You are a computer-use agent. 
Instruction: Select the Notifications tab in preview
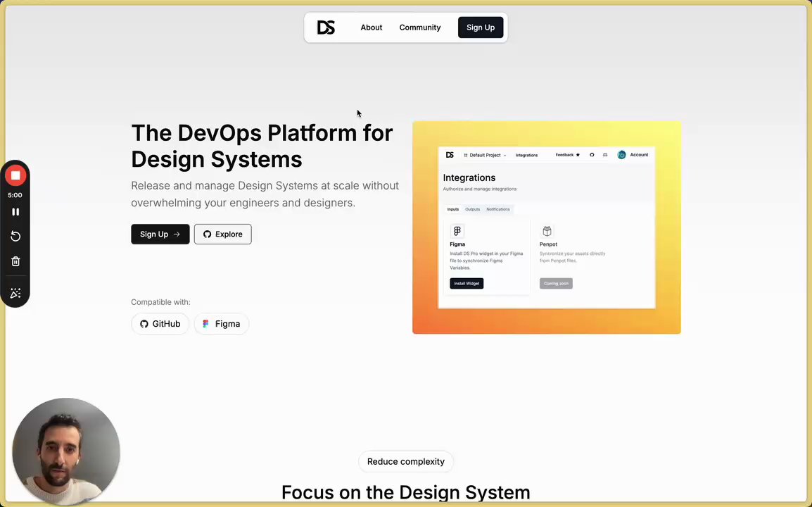497,209
